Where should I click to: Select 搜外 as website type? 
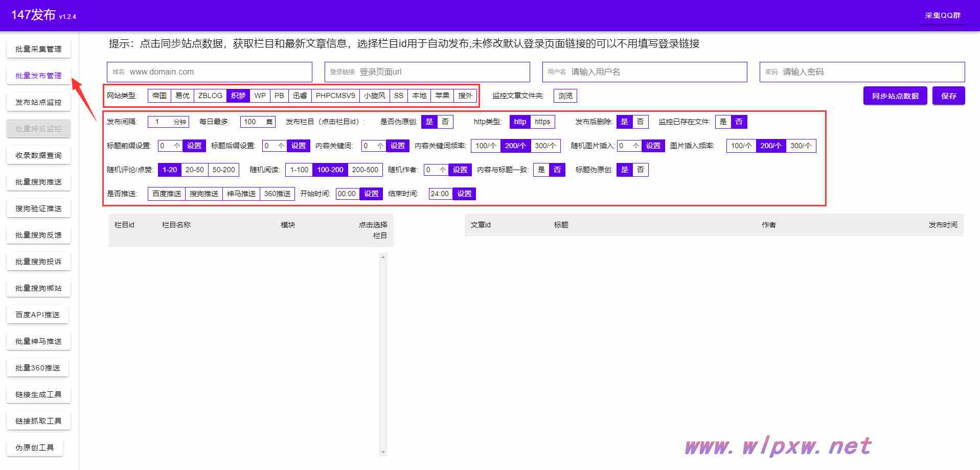(x=465, y=96)
